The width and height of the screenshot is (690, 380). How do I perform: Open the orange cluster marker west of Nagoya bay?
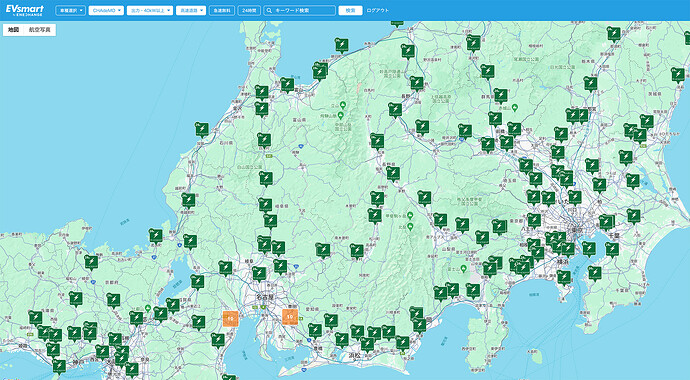(231, 318)
